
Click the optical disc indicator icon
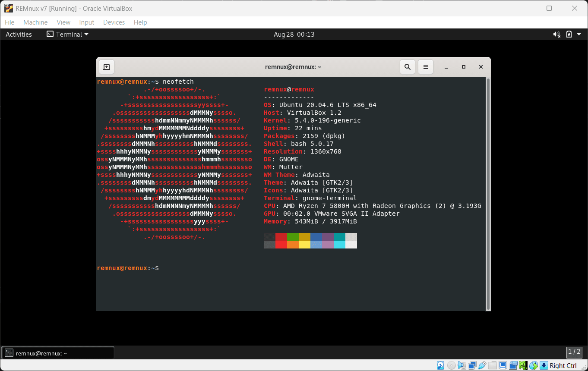(451, 365)
